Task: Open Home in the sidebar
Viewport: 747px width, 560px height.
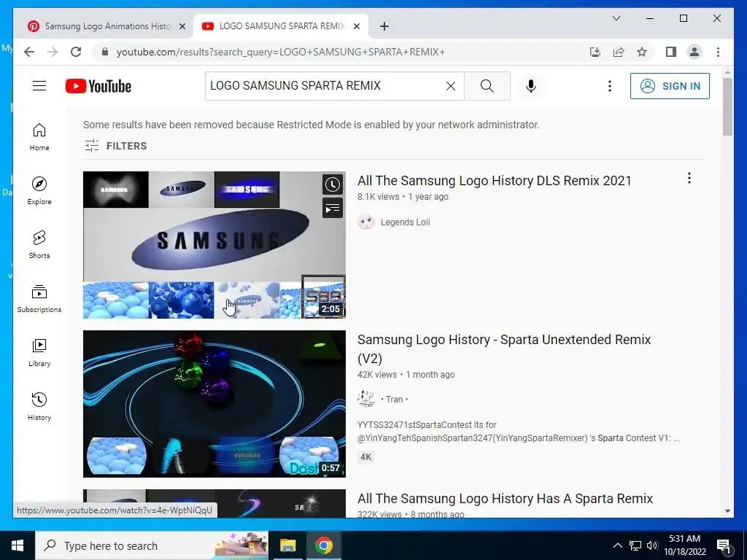Action: (39, 137)
